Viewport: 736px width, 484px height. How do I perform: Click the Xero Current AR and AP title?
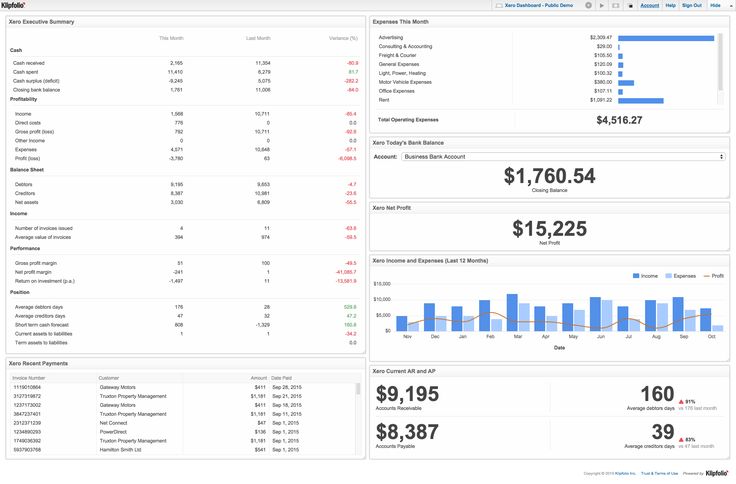point(404,371)
